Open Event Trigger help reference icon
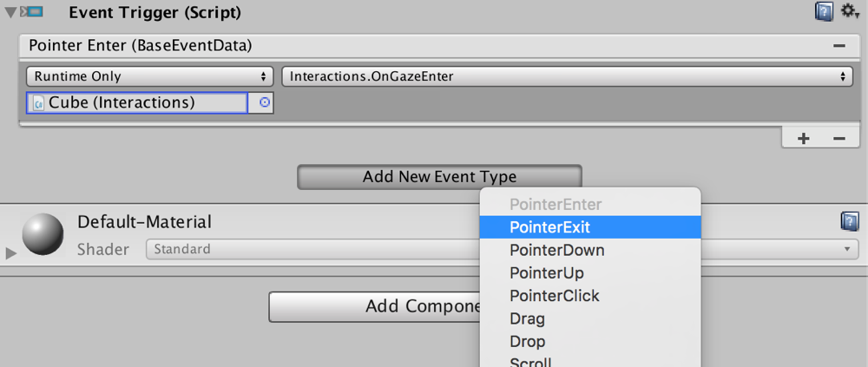This screenshot has width=868, height=367. 824,12
